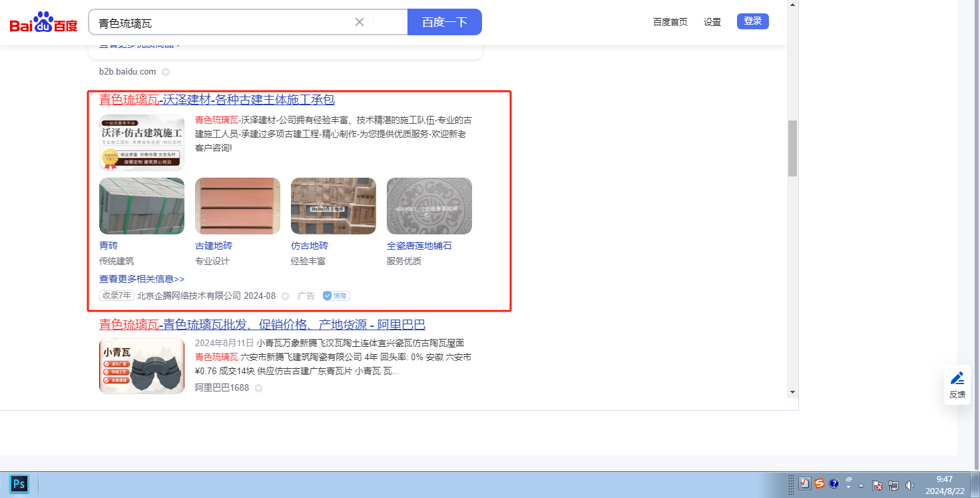Click the 登录 login button
Image resolution: width=980 pixels, height=498 pixels.
click(753, 21)
